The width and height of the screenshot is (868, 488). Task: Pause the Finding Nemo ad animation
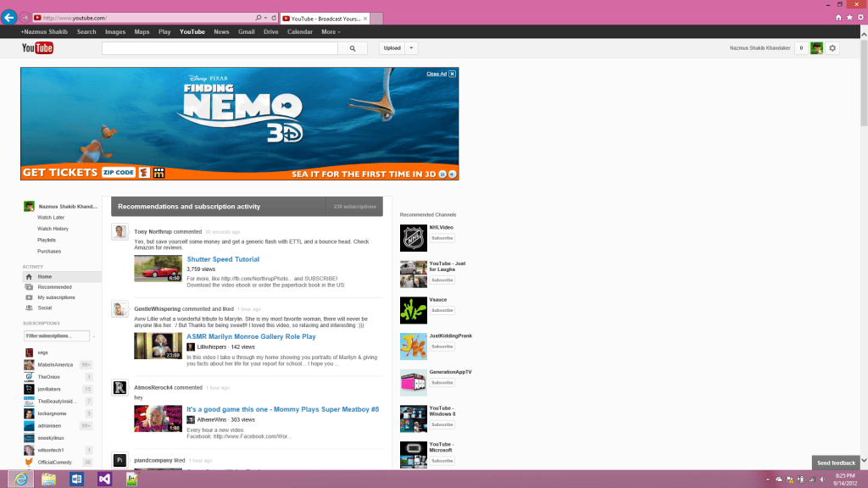coord(442,175)
